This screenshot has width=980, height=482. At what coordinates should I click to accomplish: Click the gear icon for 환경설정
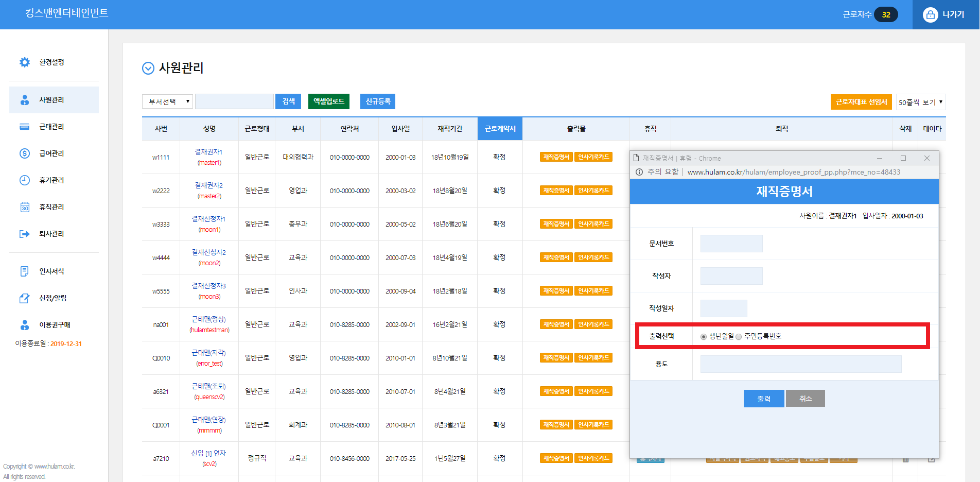pos(25,62)
